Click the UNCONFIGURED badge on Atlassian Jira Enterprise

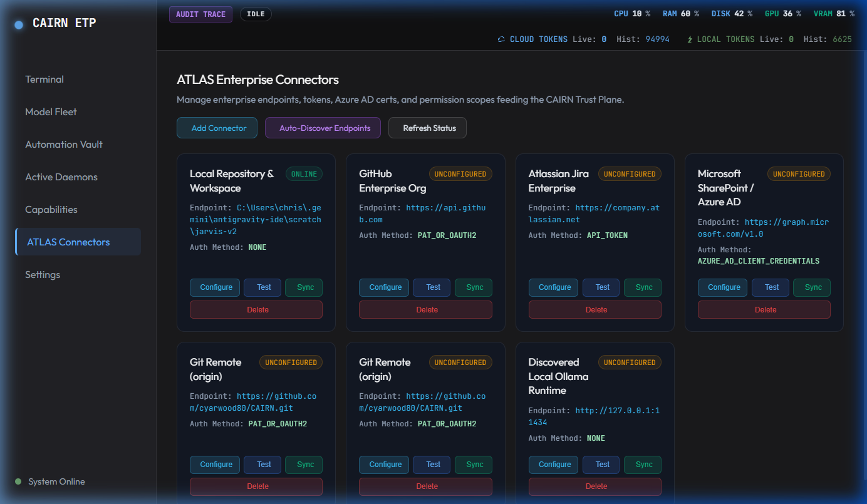630,174
